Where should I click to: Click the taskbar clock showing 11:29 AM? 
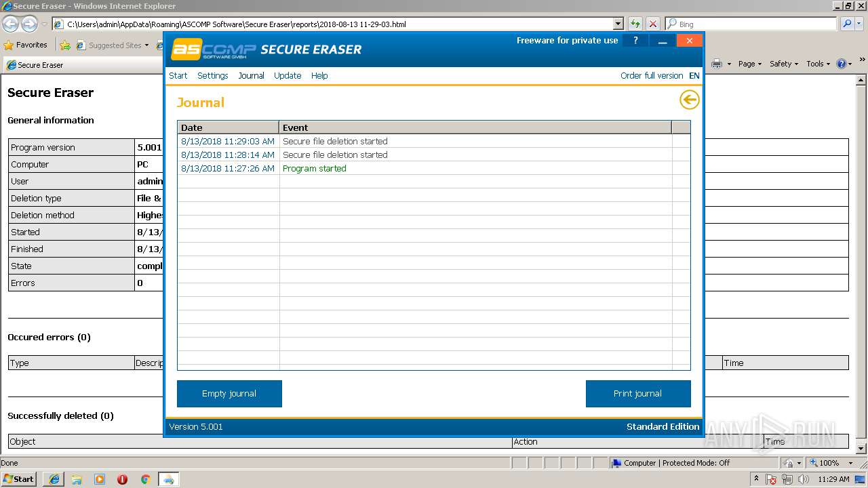click(833, 479)
